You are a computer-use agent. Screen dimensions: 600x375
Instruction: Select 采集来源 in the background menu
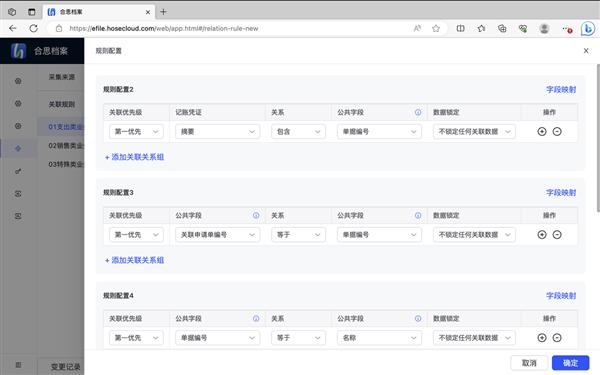62,77
